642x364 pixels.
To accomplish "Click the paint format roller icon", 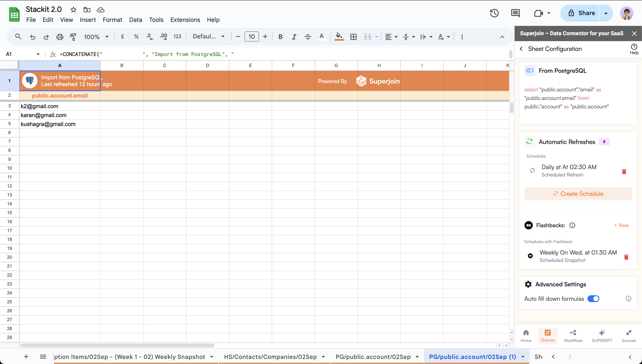I will click(x=73, y=37).
